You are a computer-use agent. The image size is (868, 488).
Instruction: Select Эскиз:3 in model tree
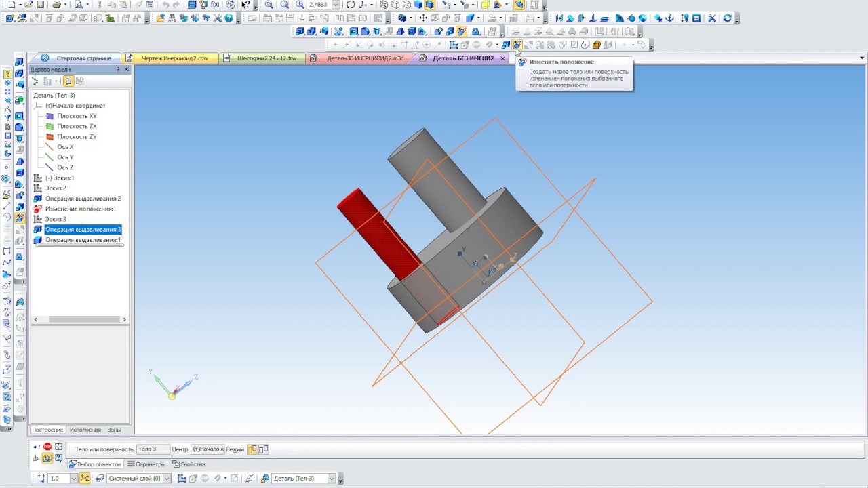point(56,219)
